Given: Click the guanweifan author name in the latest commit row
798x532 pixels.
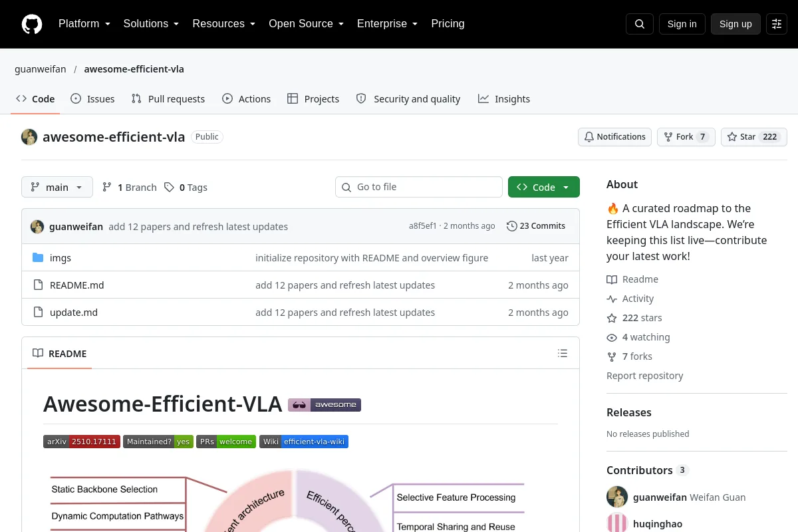Looking at the screenshot, I should [76, 226].
